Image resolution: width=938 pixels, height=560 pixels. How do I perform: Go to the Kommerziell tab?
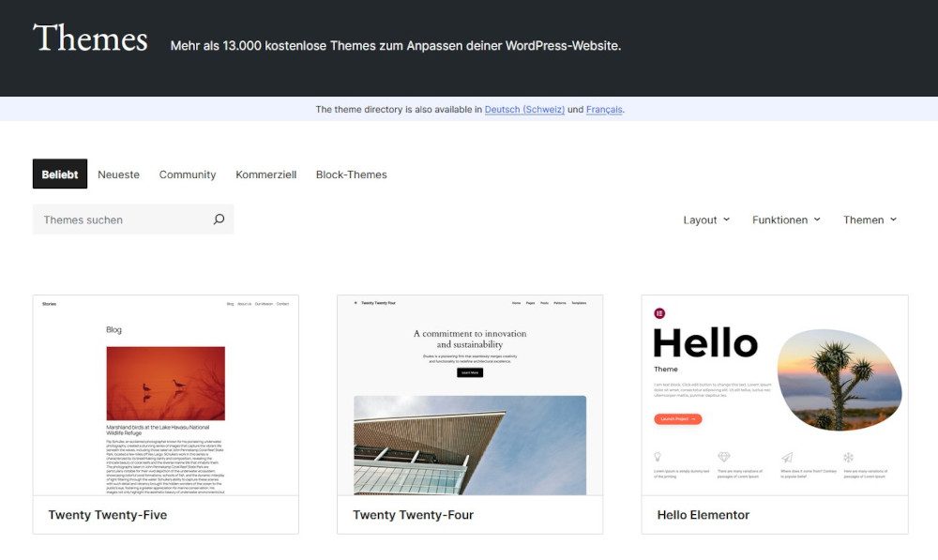(x=266, y=174)
